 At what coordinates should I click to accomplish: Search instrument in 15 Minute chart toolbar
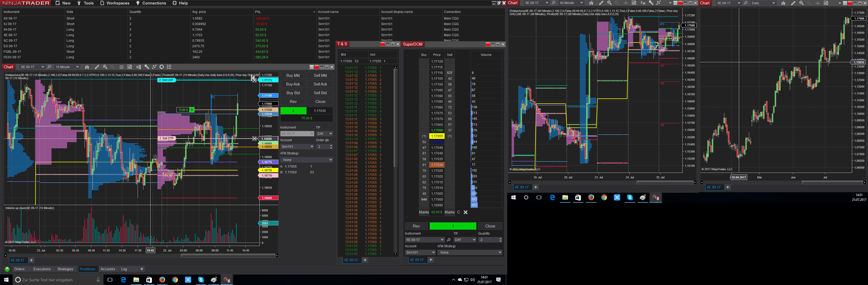49,67
